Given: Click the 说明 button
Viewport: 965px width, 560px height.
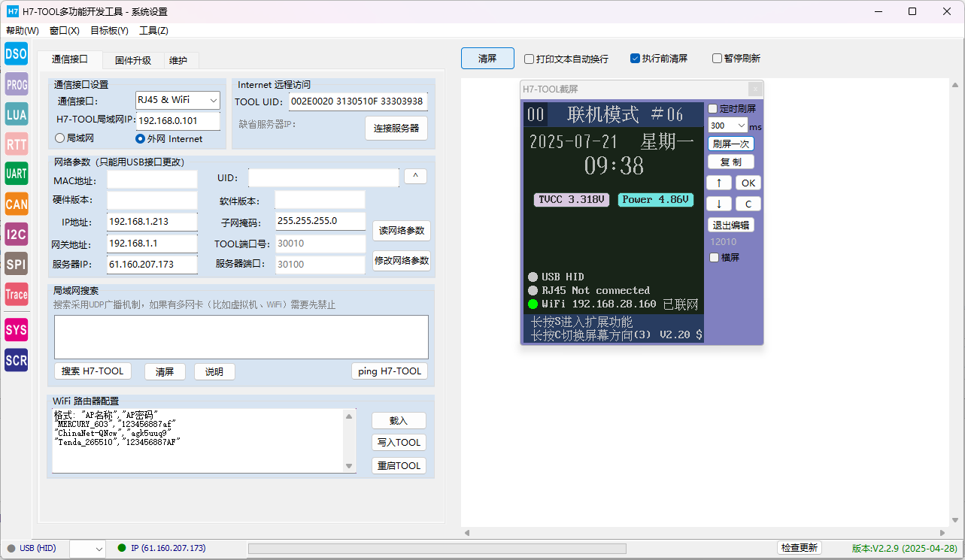Looking at the screenshot, I should tap(214, 372).
